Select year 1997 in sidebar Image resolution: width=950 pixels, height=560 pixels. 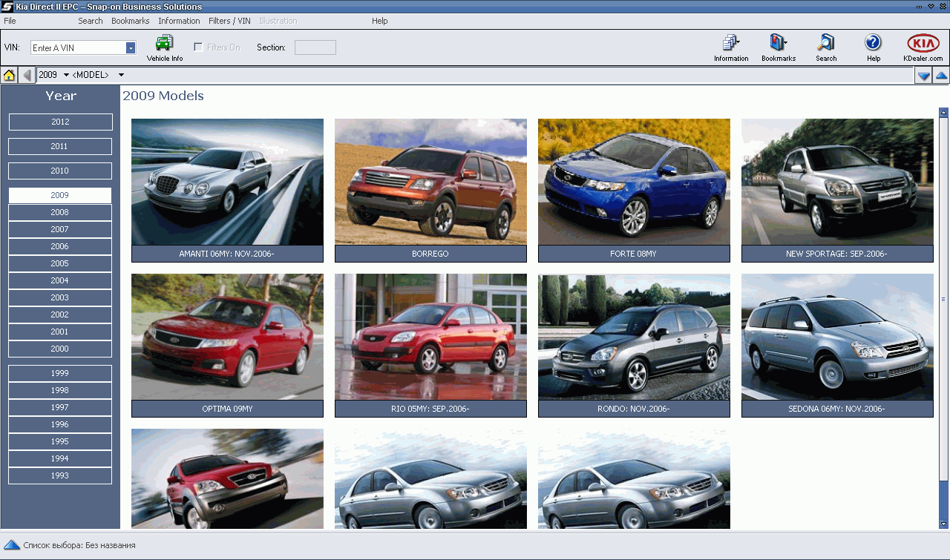click(x=60, y=407)
